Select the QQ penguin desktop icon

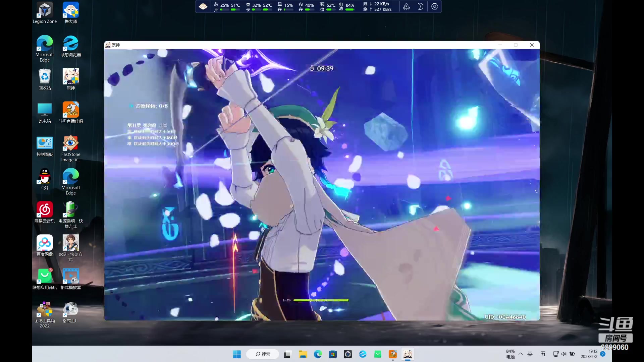(x=45, y=179)
